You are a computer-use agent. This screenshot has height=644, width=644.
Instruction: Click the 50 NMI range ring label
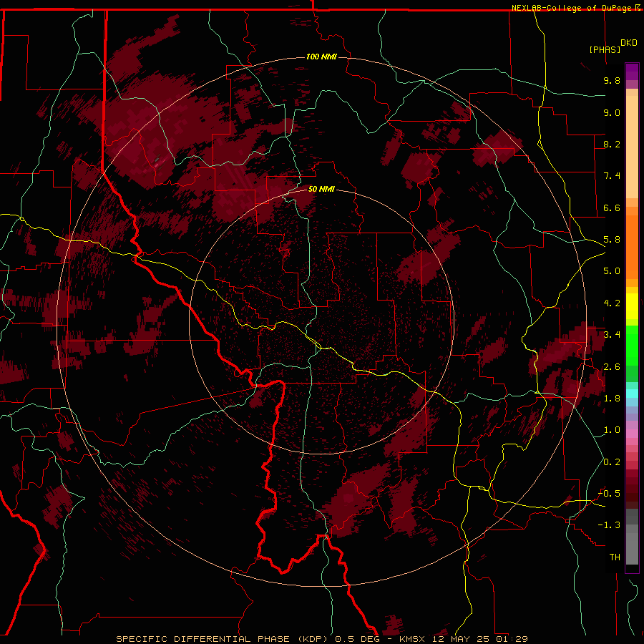pos(321,189)
